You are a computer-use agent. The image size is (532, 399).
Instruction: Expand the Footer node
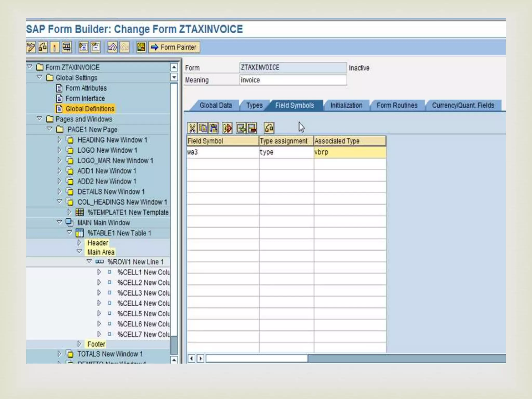(x=79, y=344)
